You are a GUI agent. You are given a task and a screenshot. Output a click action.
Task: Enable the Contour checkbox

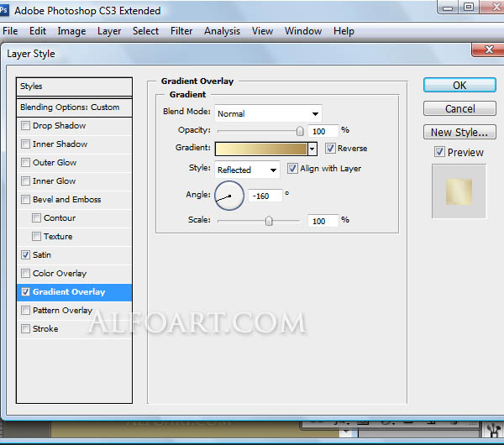click(36, 217)
